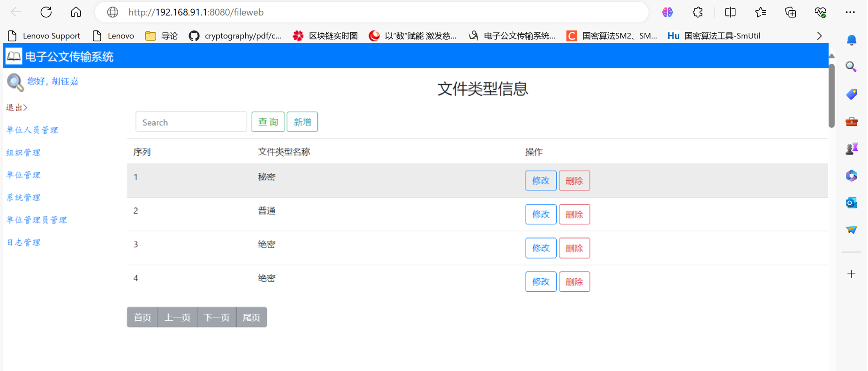The height and width of the screenshot is (371, 868).
Task: Expand the bookmarks overflow chevron
Action: pyautogui.click(x=819, y=36)
